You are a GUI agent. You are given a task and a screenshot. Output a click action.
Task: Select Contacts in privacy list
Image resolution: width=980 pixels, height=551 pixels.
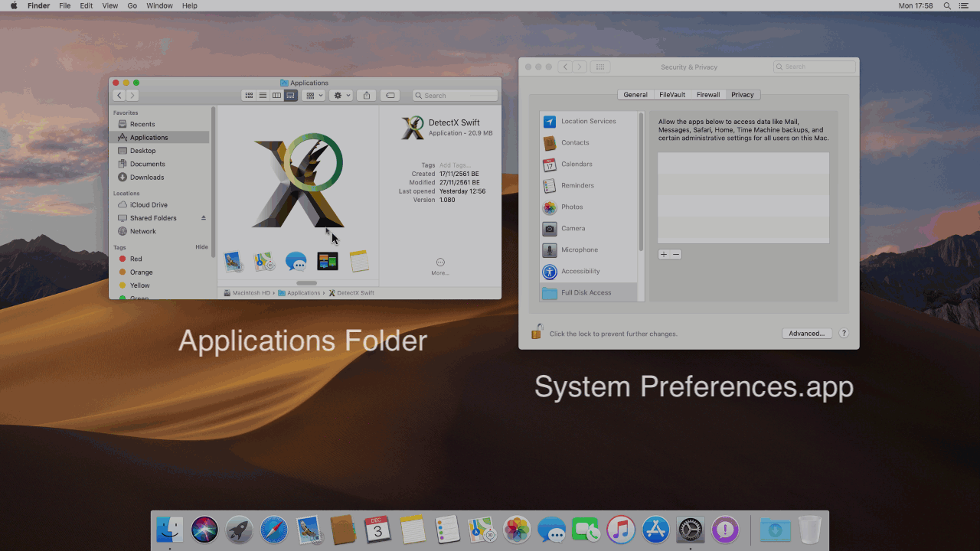pos(589,143)
